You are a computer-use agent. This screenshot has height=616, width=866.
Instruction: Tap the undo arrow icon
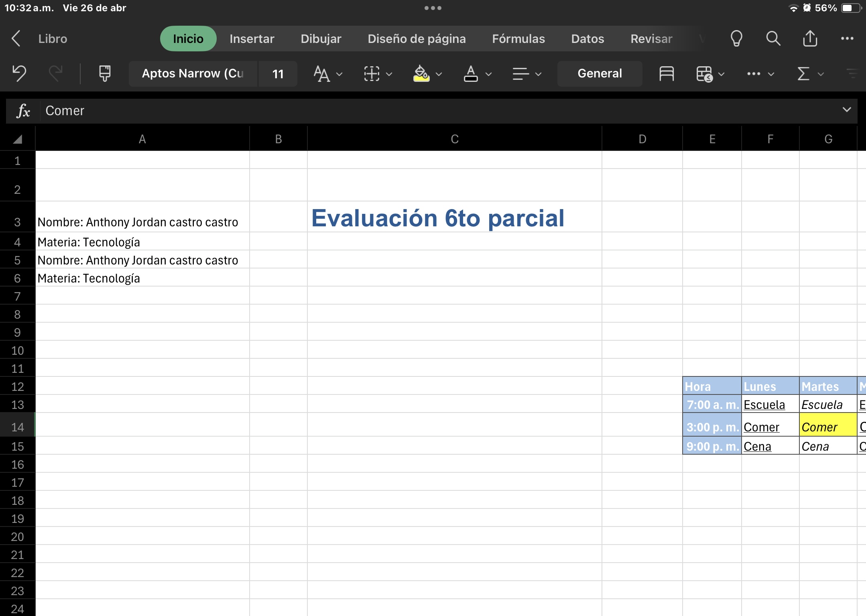19,73
